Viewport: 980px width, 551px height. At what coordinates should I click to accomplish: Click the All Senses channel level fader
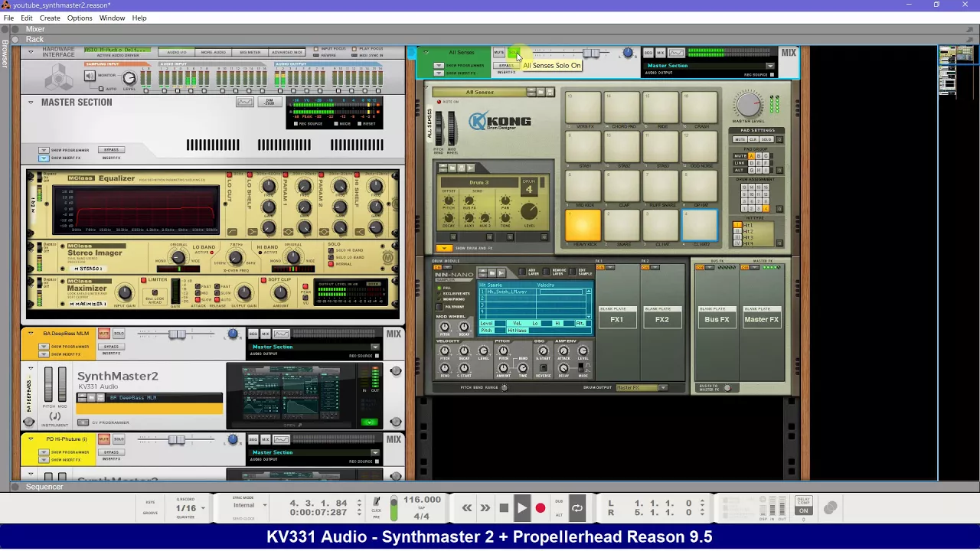(x=591, y=53)
